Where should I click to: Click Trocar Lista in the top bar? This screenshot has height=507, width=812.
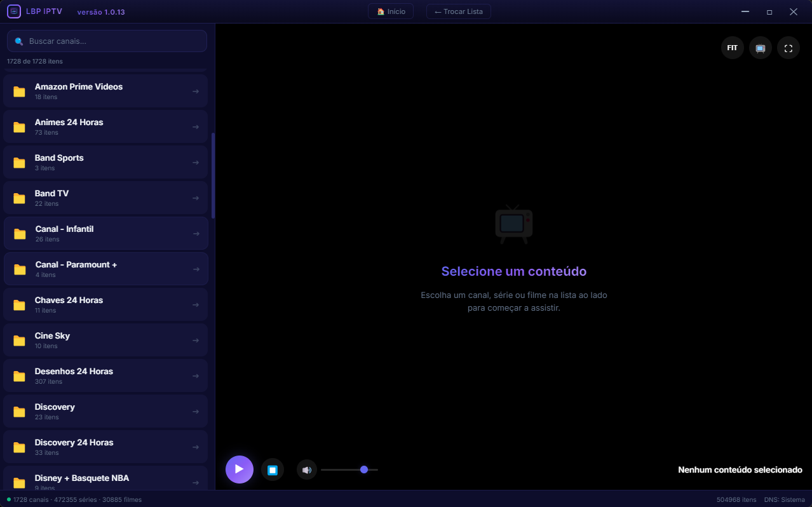[x=458, y=11]
